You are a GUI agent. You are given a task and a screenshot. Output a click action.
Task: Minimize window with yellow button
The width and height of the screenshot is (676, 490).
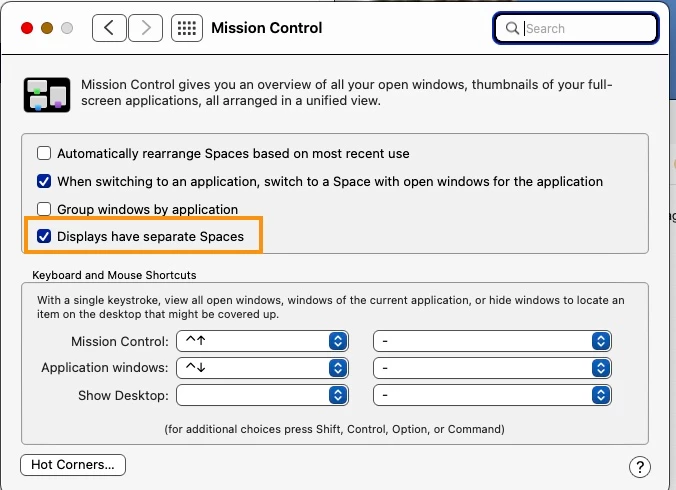[47, 28]
